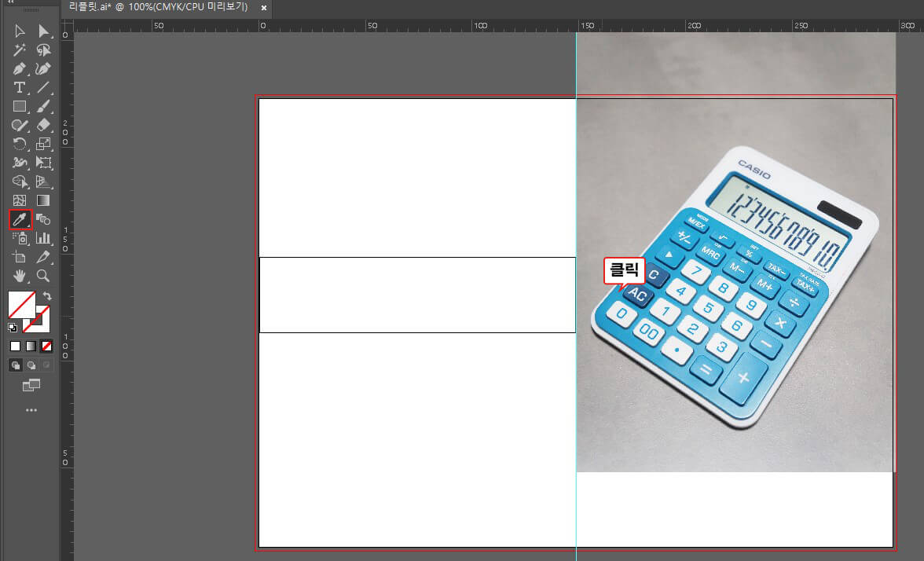Collapse the toolbar with double arrows
Image resolution: width=924 pixels, height=561 pixels.
[x=10, y=2]
